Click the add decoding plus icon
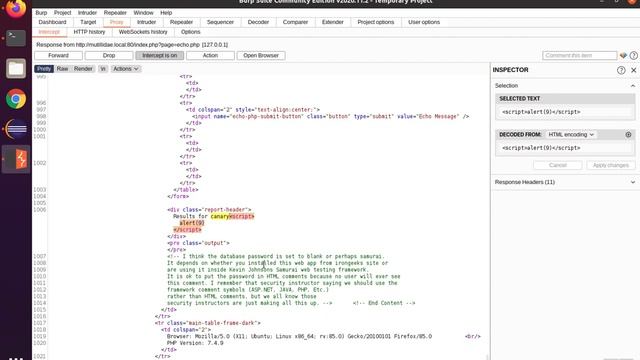Screen dimensions: 640x360 click(628, 135)
